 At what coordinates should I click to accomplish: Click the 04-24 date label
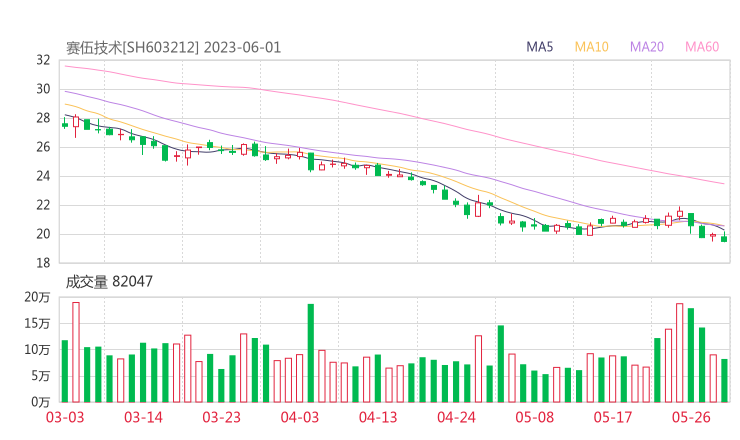coord(456,417)
